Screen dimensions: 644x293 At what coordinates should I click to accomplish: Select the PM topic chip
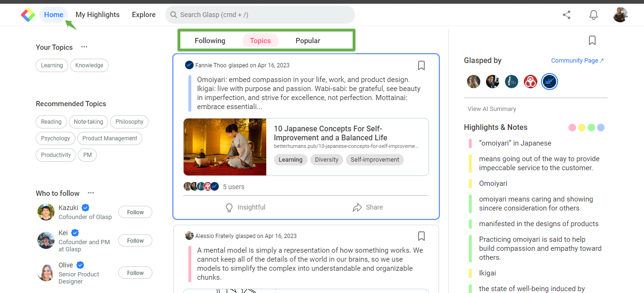point(87,155)
